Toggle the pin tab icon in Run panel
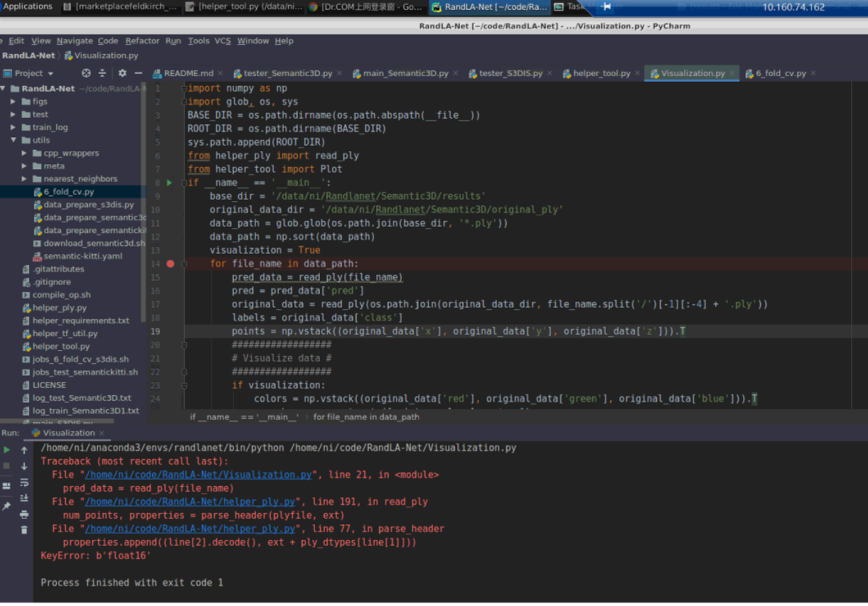 coord(7,506)
